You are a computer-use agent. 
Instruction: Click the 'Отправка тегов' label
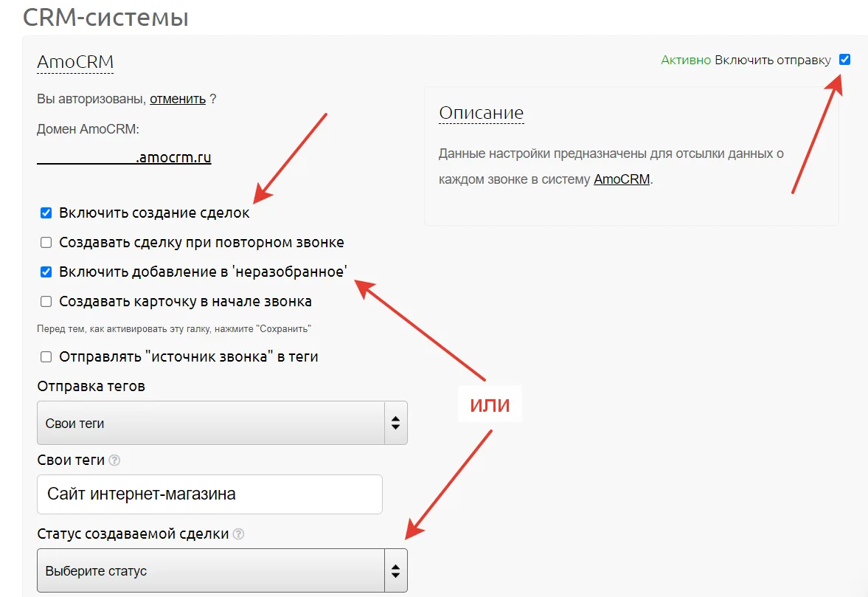pyautogui.click(x=91, y=386)
